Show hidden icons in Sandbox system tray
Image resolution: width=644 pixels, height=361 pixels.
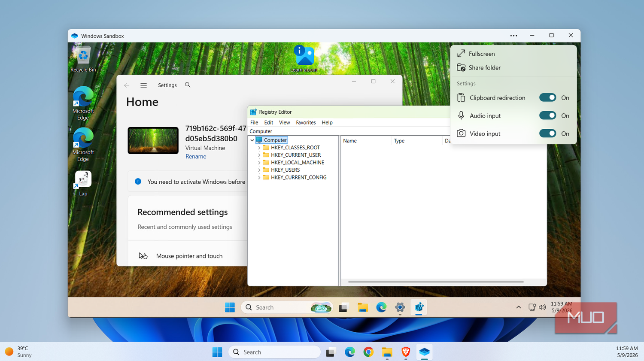click(x=519, y=307)
